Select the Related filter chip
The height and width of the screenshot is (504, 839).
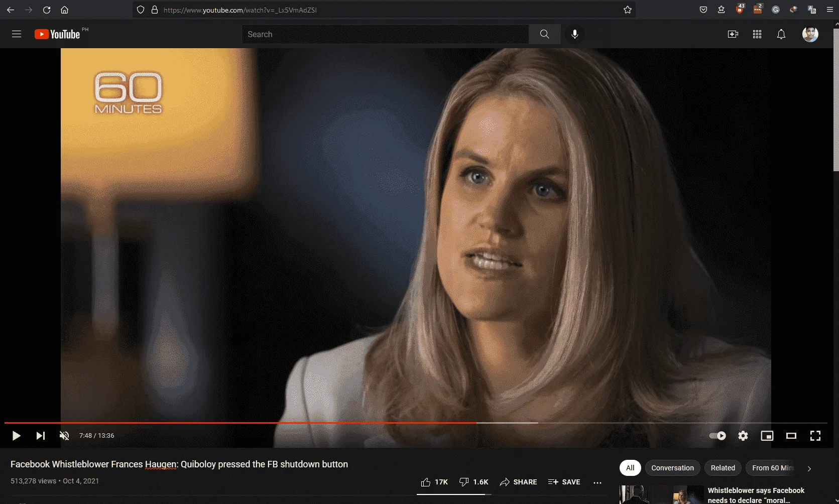pyautogui.click(x=723, y=468)
